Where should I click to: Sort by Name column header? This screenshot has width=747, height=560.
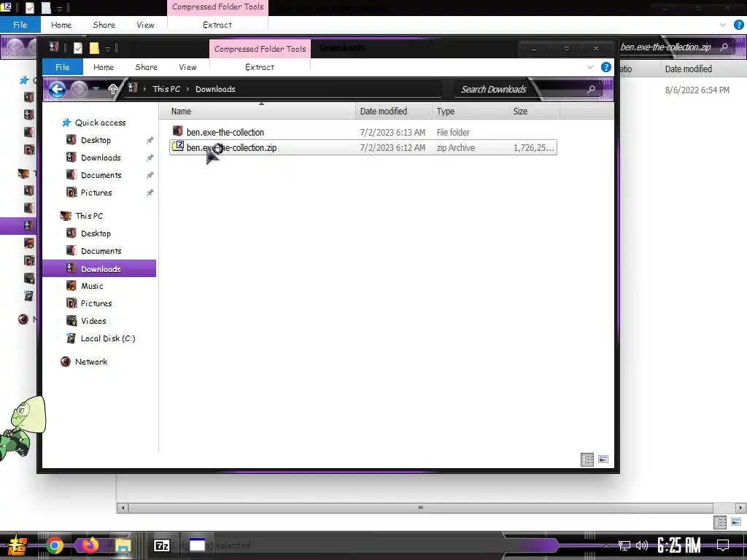(x=261, y=112)
